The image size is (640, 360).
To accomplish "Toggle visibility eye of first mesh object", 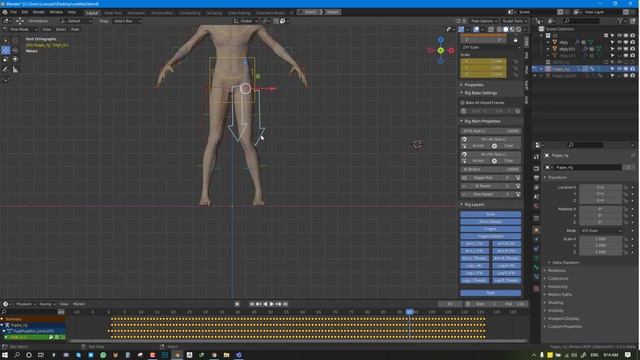I will click(619, 42).
